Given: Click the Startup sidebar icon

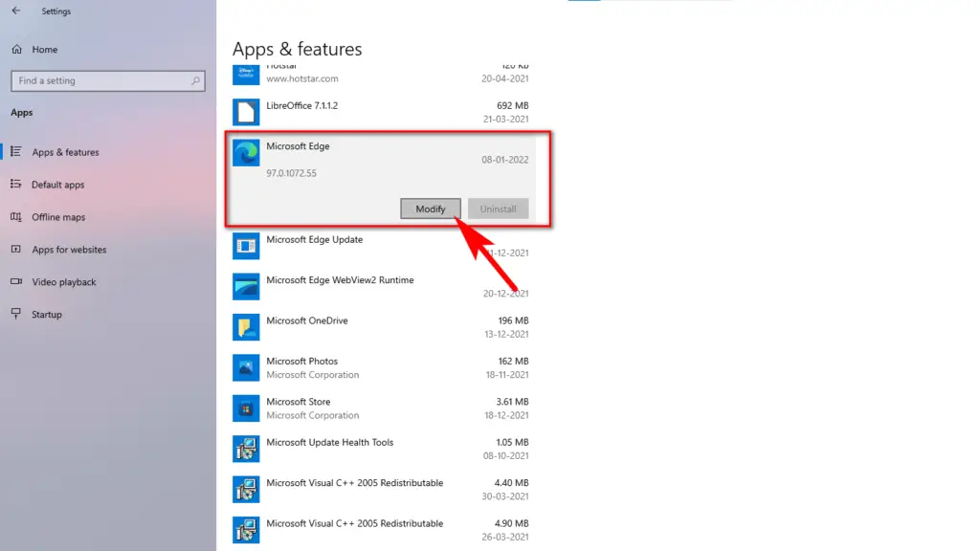Looking at the screenshot, I should 16,314.
